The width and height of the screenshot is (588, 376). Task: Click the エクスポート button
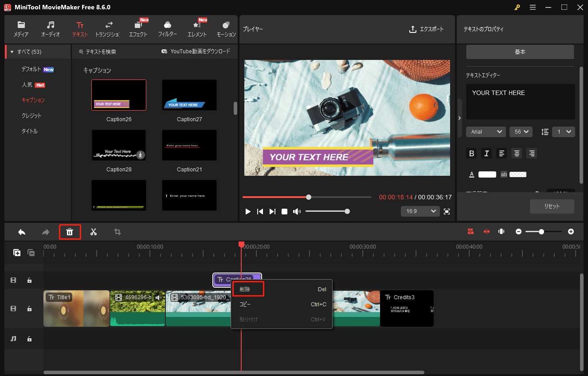pyautogui.click(x=427, y=29)
